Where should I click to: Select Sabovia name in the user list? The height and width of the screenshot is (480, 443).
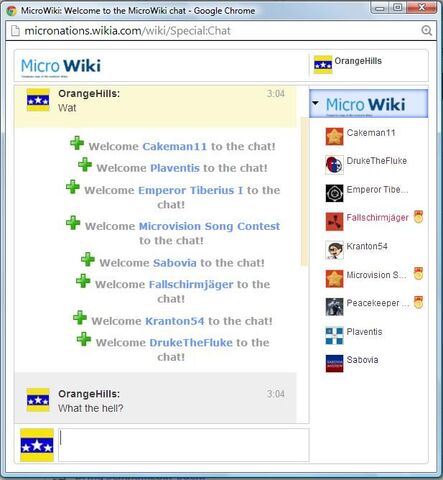[362, 360]
